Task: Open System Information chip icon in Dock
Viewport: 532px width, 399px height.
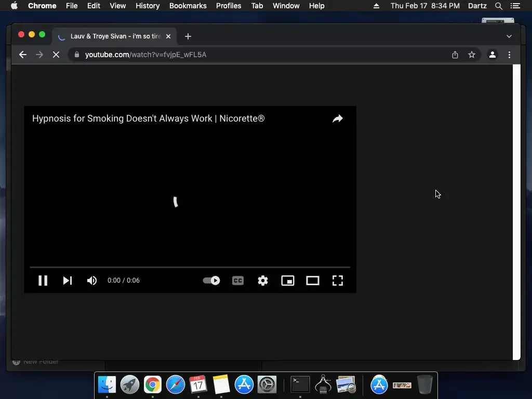Action: pos(323,384)
